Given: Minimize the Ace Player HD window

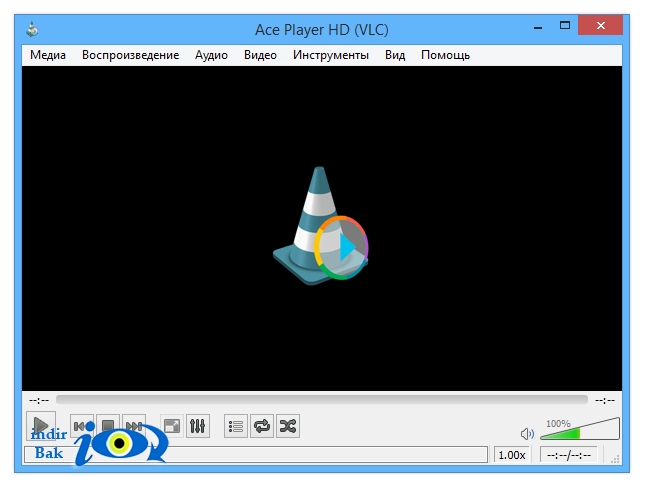Looking at the screenshot, I should [538, 26].
